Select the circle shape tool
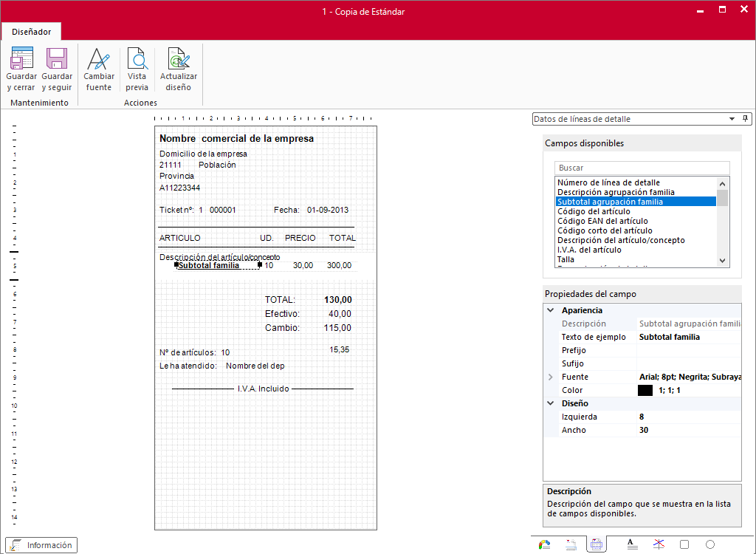The width and height of the screenshot is (756, 554). click(710, 544)
